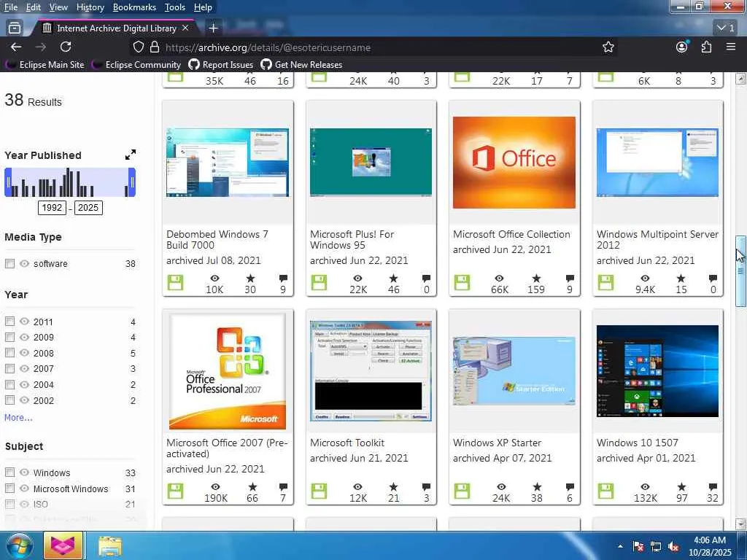
Task: Click the 2025 end year field
Action: pos(88,208)
